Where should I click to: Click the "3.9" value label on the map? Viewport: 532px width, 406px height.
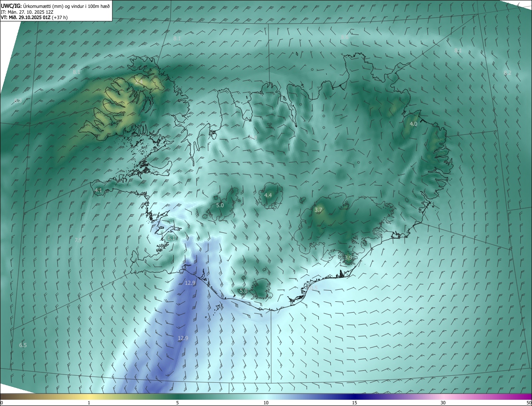(348, 258)
